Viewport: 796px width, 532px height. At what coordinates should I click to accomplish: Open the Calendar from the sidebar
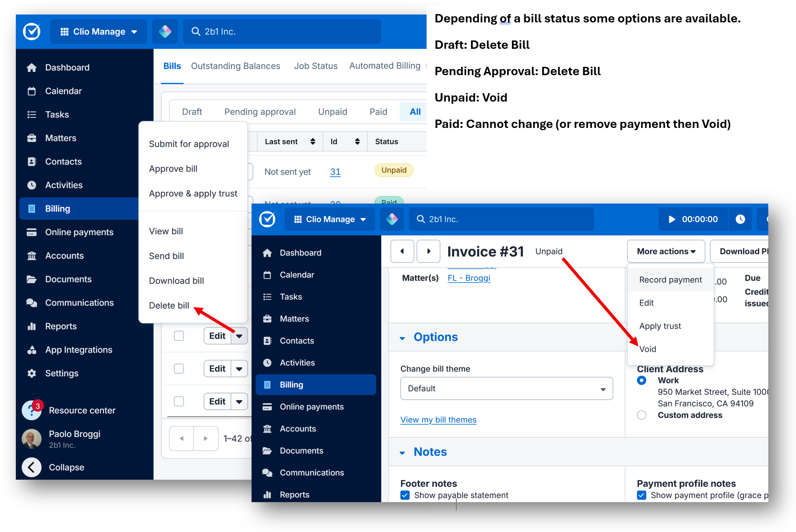[268, 274]
